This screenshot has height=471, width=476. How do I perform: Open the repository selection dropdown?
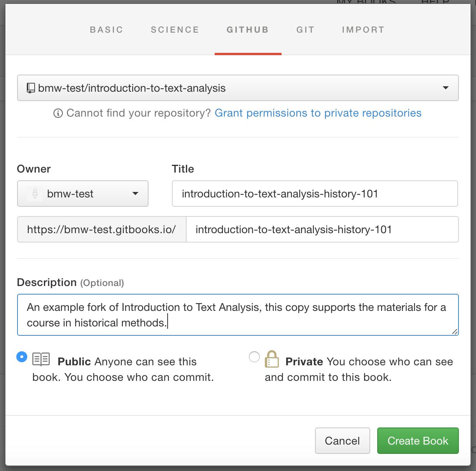[238, 88]
